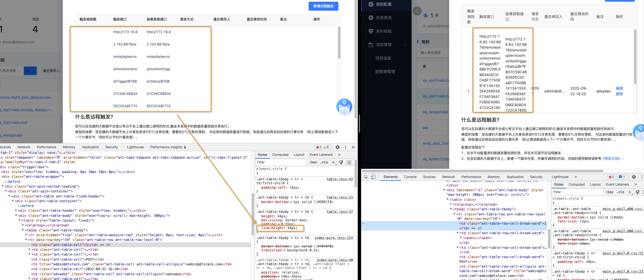644x280 pixels.
Task: Click the 新增远程触发 button
Action: pyautogui.click(x=323, y=6)
